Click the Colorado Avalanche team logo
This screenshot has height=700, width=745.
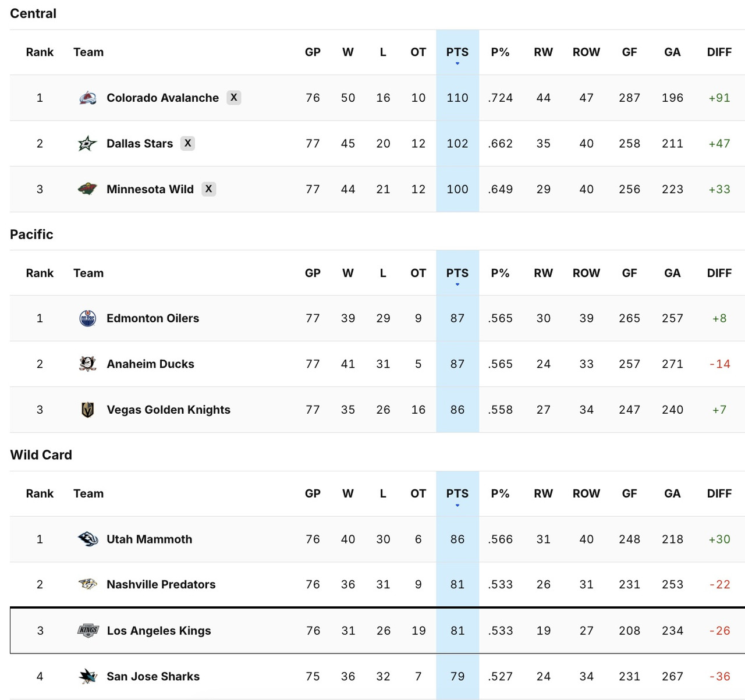click(87, 98)
